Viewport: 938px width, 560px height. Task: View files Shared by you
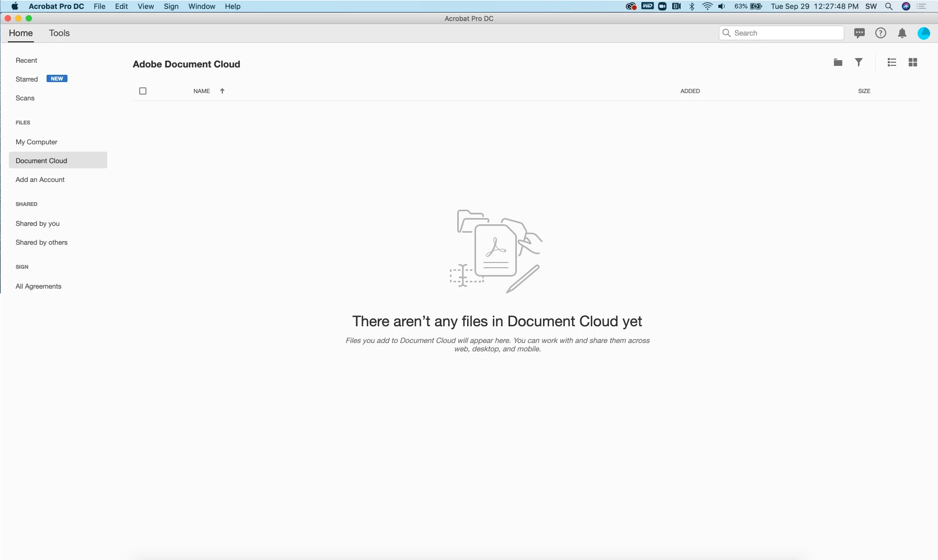[38, 224]
